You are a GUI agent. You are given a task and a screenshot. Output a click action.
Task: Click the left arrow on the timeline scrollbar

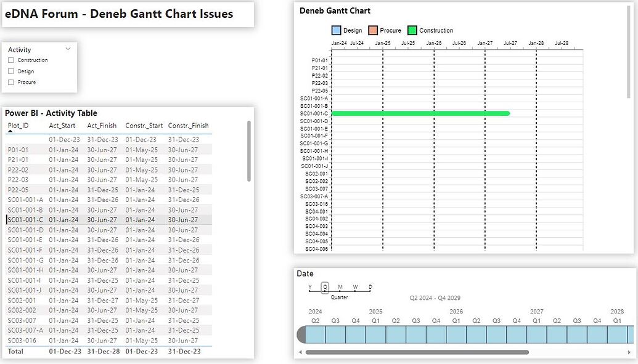[x=300, y=352]
